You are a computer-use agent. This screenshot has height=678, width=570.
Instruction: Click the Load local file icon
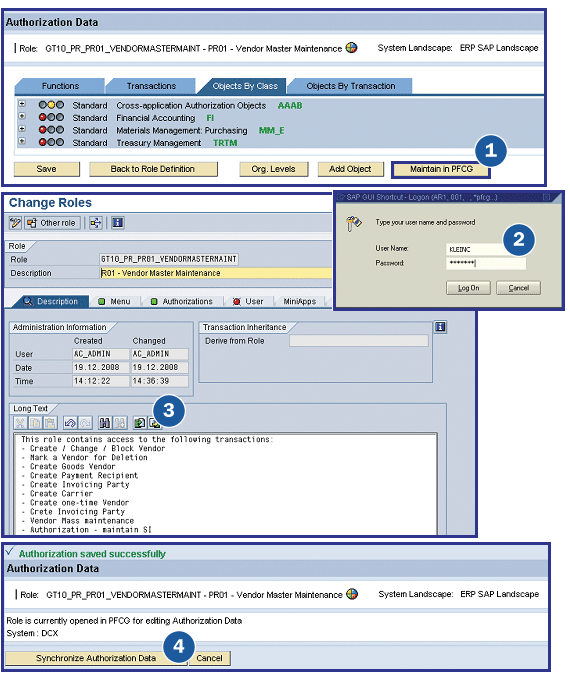pos(139,422)
